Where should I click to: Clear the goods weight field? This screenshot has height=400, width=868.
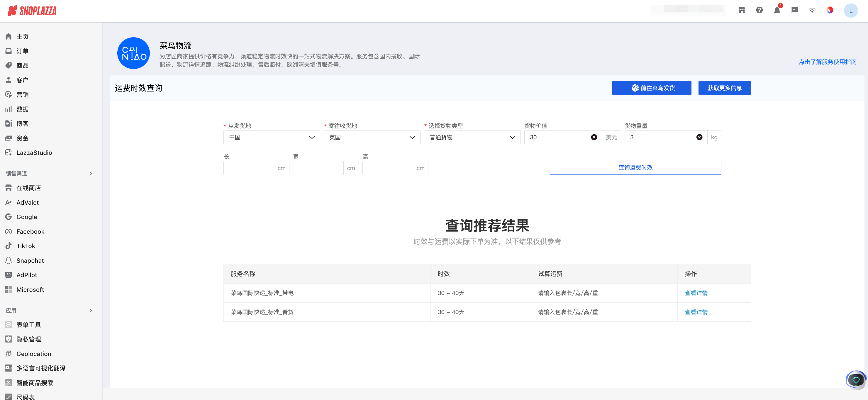pos(699,137)
